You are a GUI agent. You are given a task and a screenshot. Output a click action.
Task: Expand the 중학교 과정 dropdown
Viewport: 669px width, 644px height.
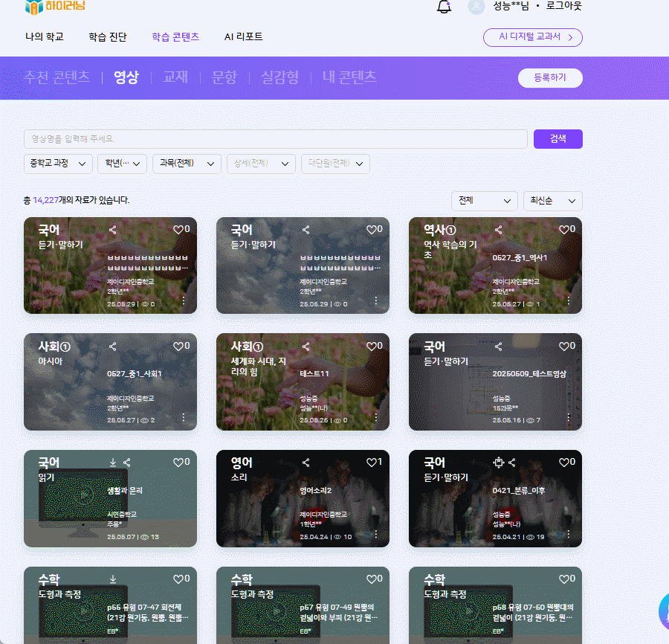pos(58,164)
